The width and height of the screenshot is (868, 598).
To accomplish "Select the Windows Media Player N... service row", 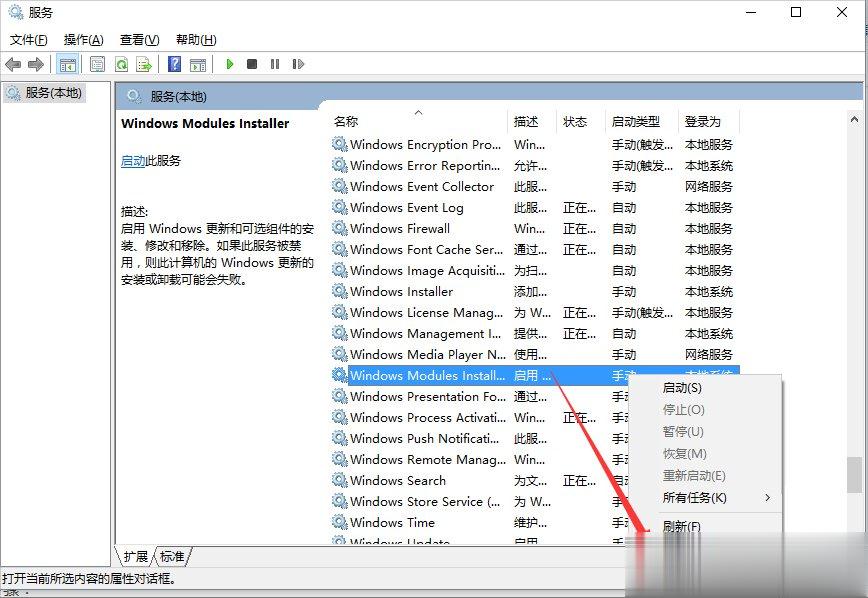I will pos(535,354).
